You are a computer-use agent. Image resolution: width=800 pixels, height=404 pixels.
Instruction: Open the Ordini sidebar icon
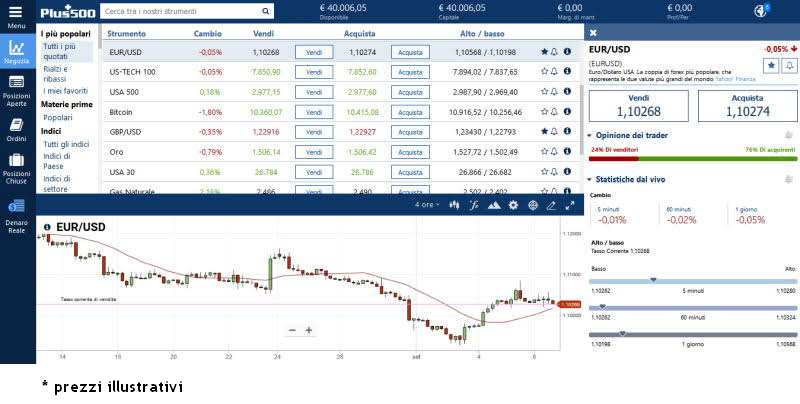(16, 129)
